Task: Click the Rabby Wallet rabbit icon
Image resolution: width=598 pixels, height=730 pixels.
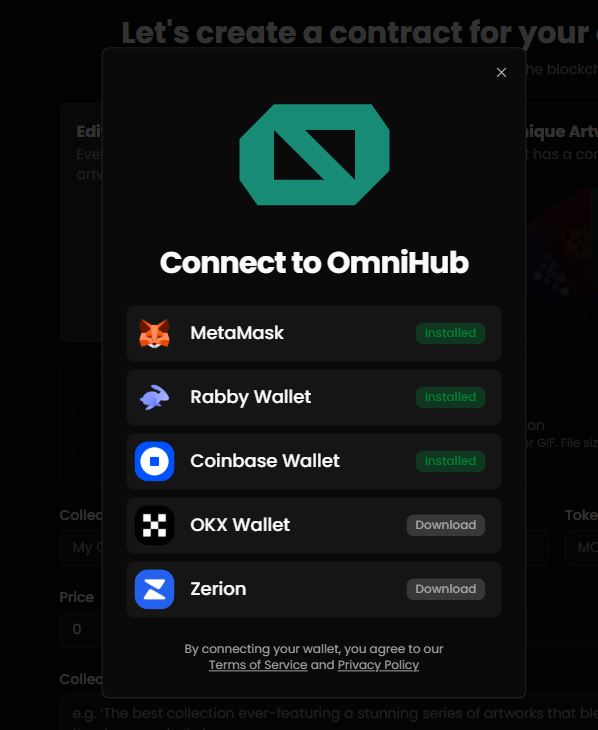Action: 154,397
